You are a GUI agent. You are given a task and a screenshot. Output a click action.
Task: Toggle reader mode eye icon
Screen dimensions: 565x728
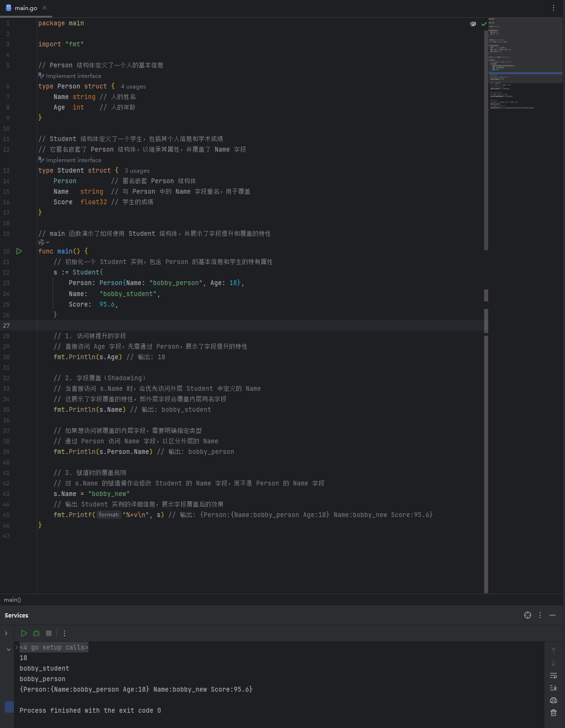(x=473, y=23)
